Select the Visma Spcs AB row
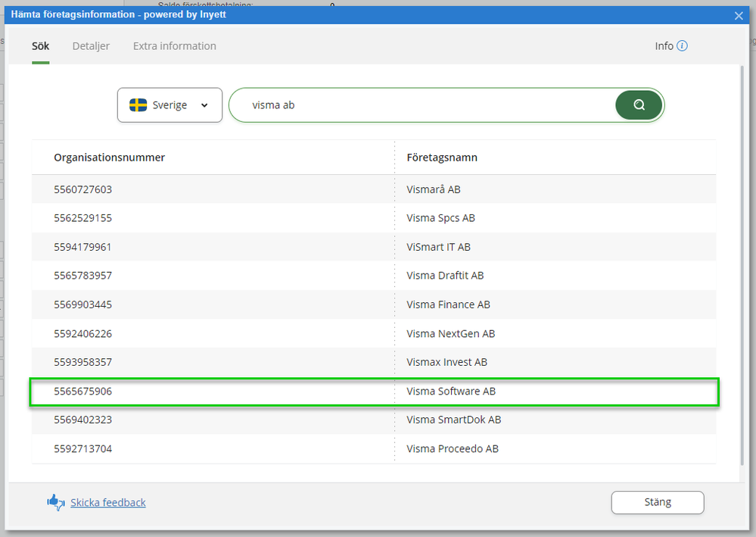Image resolution: width=756 pixels, height=537 pixels. (374, 218)
